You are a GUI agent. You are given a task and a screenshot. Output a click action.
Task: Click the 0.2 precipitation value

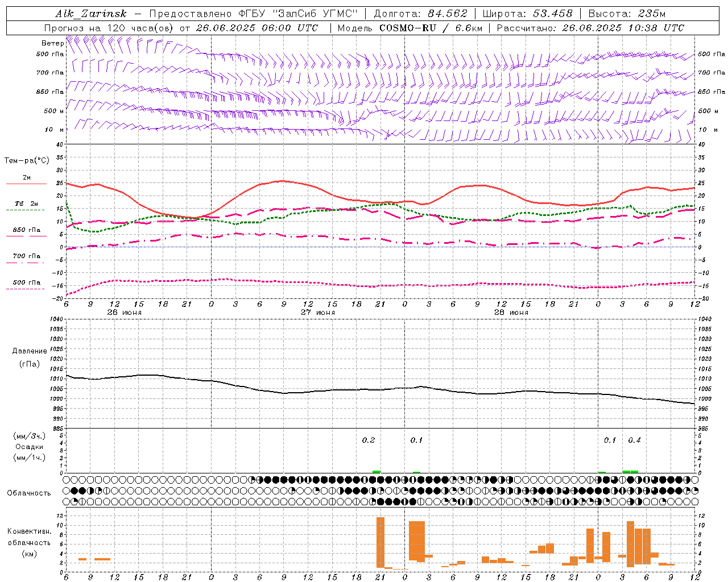tap(369, 440)
